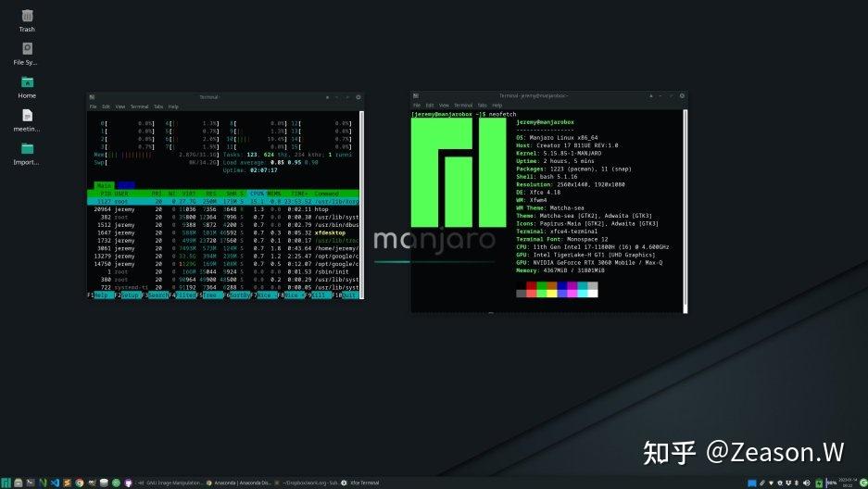This screenshot has height=489, width=868.
Task: Open Terminal menu in neofetch terminal window
Action: pos(463,105)
